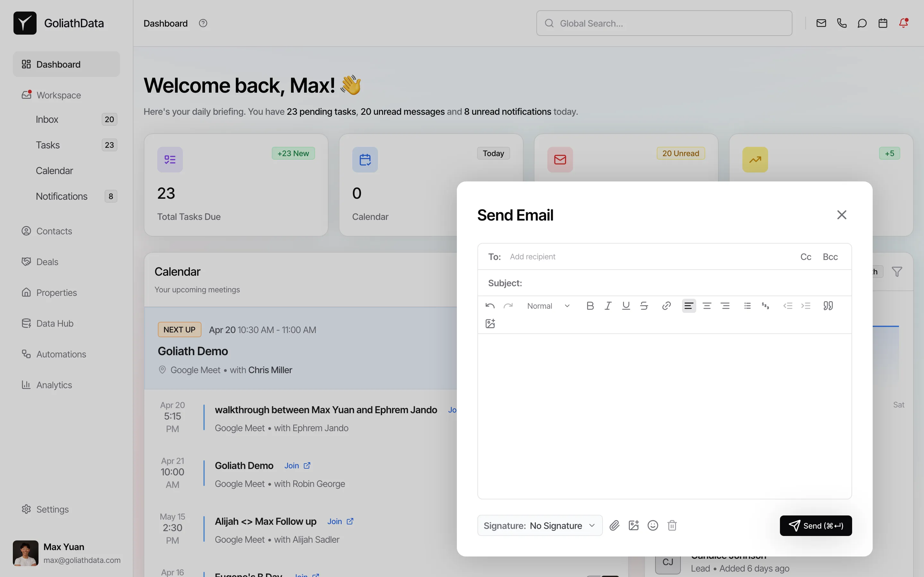Toggle the bulleted list option
Image resolution: width=924 pixels, height=577 pixels.
pos(747,305)
